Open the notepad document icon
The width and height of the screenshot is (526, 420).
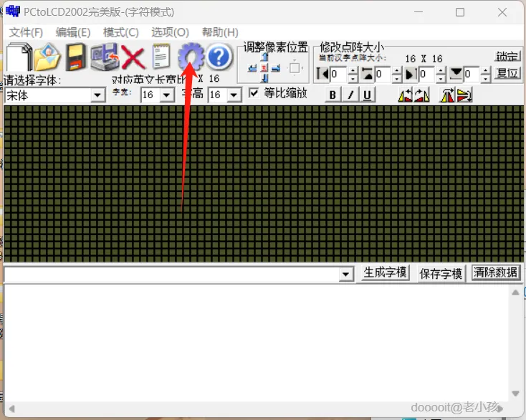click(x=161, y=57)
